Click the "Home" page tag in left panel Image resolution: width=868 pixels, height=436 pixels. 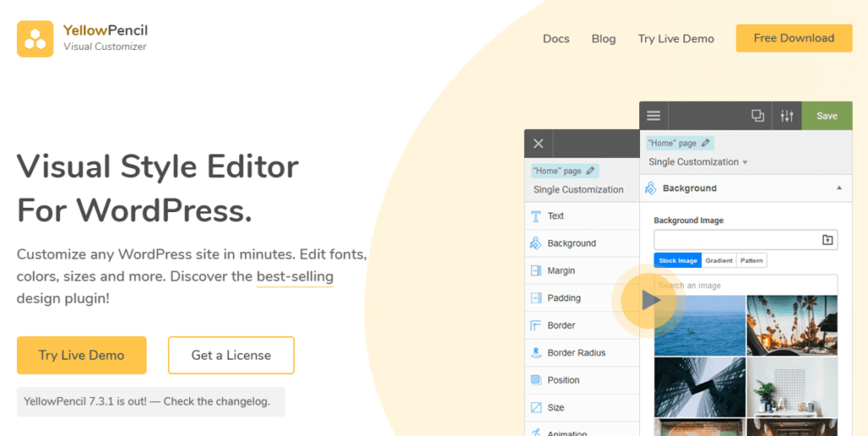pyautogui.click(x=565, y=170)
